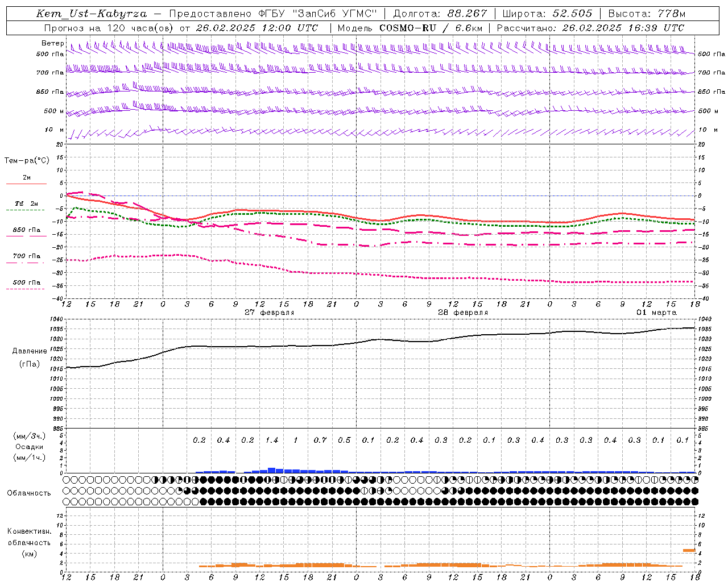Click the 'Ветер' wind panel label
Screen dimensions: 728x582
coord(53,43)
